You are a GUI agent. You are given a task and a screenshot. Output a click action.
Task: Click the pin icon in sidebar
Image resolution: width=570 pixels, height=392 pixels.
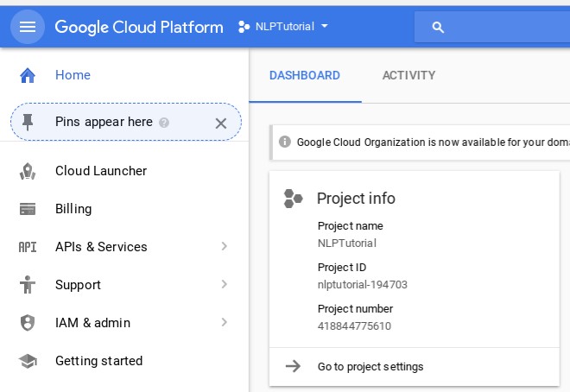pos(28,122)
